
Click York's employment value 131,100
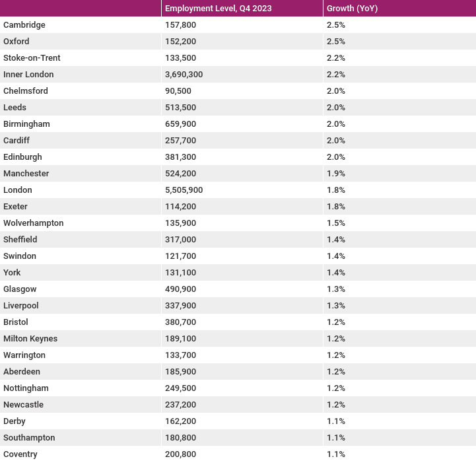pos(181,272)
